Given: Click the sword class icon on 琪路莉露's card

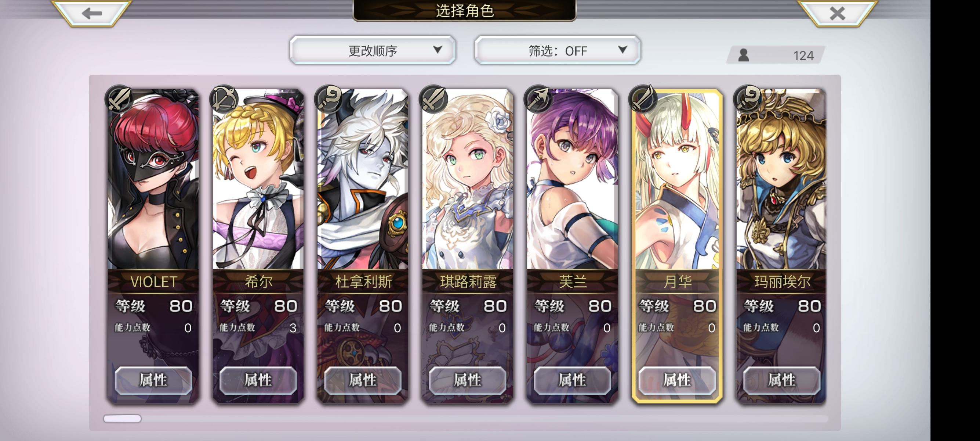Looking at the screenshot, I should pyautogui.click(x=433, y=99).
